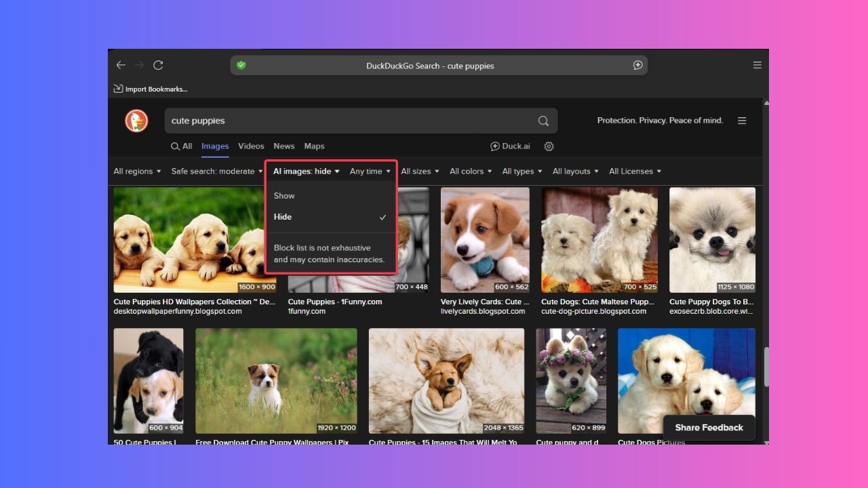The image size is (868, 488).
Task: Click the Share Feedback button
Action: [709, 427]
